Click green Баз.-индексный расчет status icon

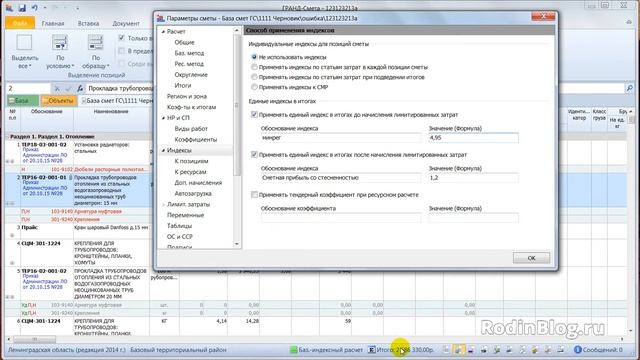click(293, 350)
